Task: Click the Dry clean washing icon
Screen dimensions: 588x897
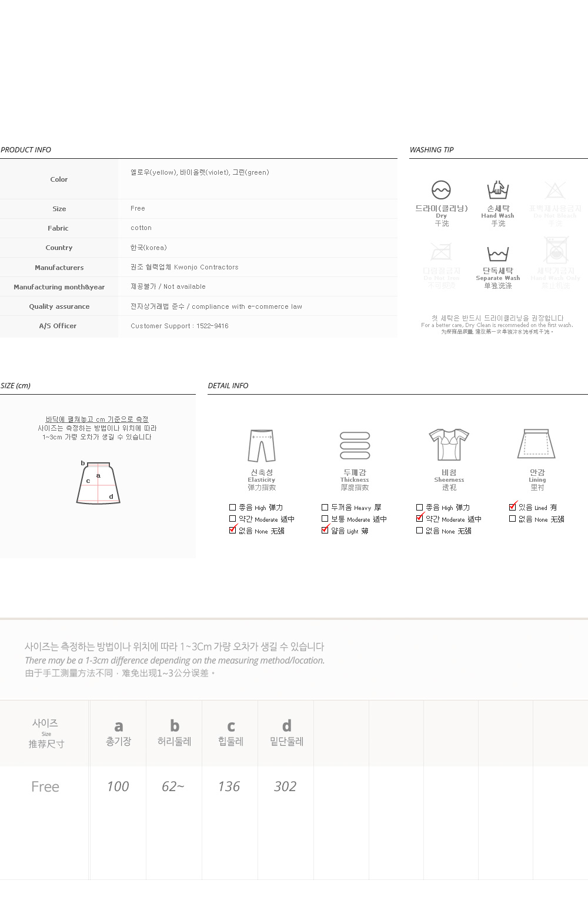Action: coord(441,190)
